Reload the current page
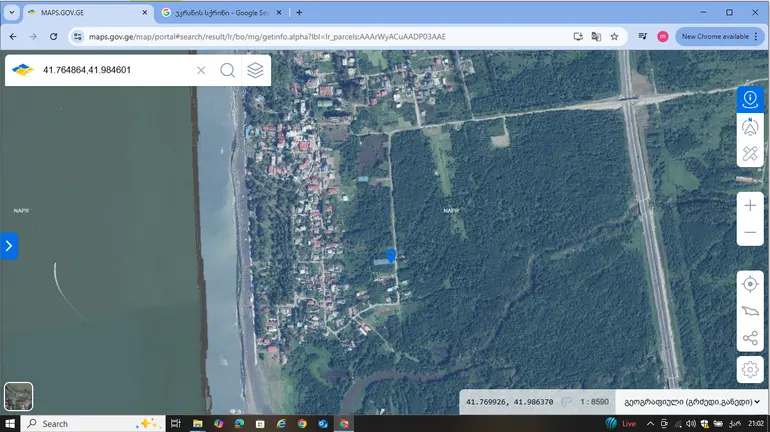 [x=54, y=36]
